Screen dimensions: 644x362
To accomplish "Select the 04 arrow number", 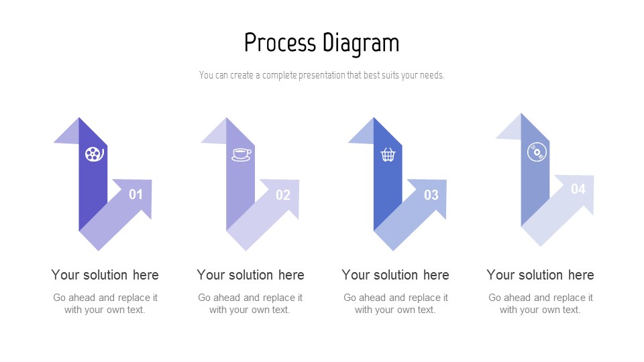I will 578,189.
